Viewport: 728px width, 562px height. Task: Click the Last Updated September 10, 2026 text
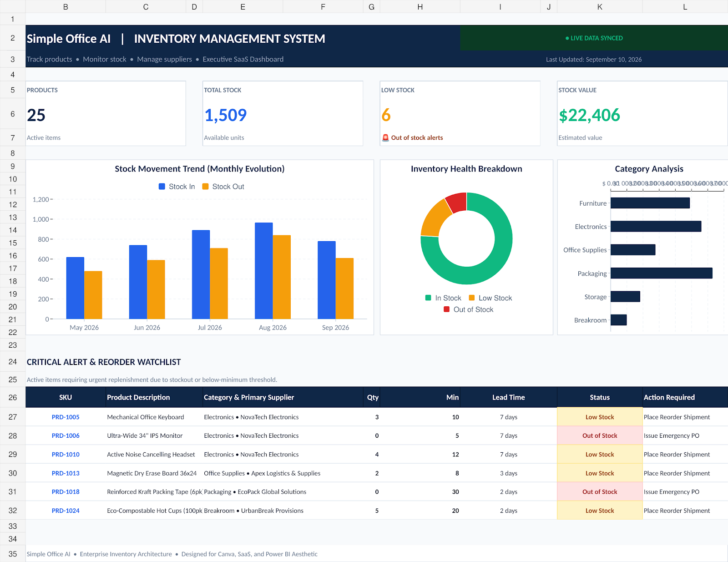coord(594,59)
